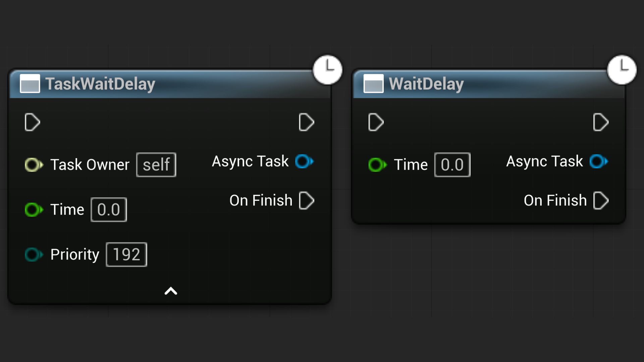This screenshot has height=362, width=644.
Task: Click TaskWaitDelay On Finish execution pin
Action: 306,200
